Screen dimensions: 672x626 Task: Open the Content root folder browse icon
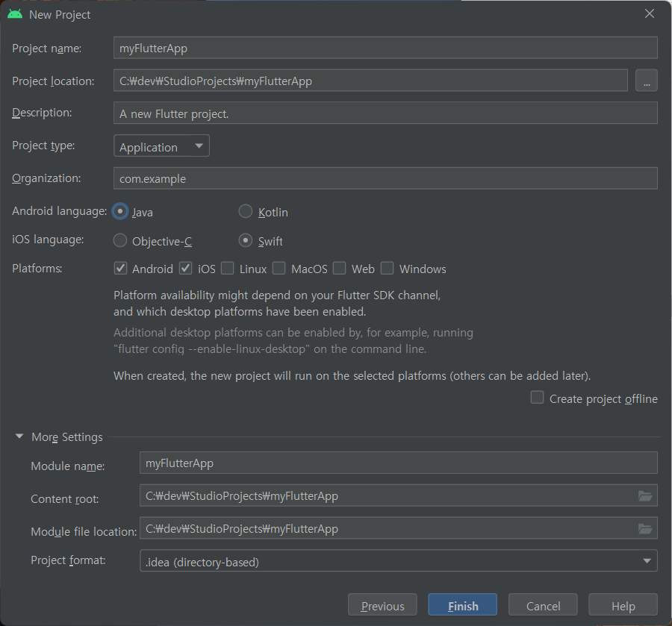pos(645,496)
